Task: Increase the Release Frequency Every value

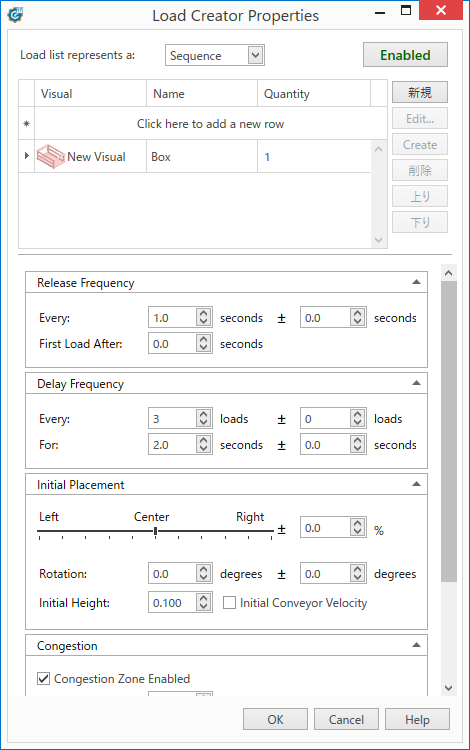Action: [x=204, y=313]
